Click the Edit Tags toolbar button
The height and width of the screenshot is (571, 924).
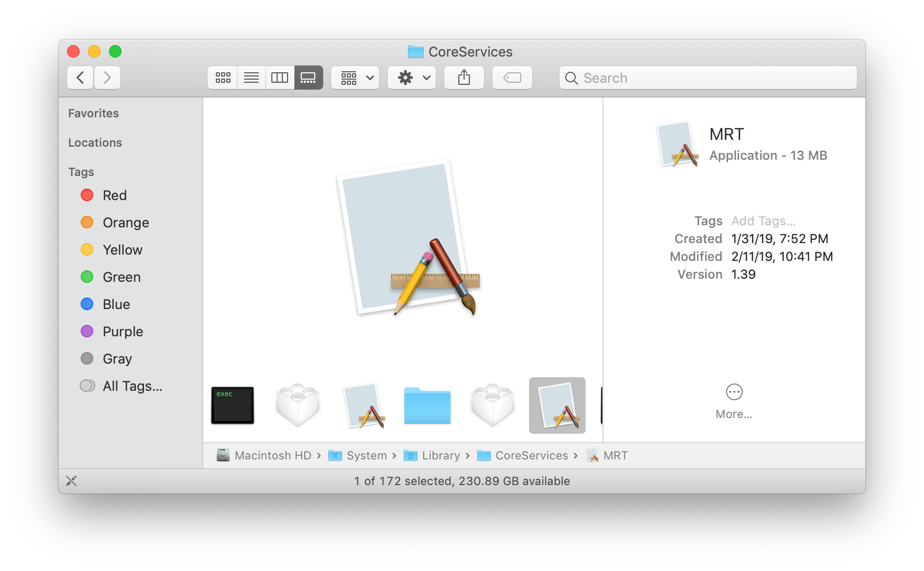512,78
